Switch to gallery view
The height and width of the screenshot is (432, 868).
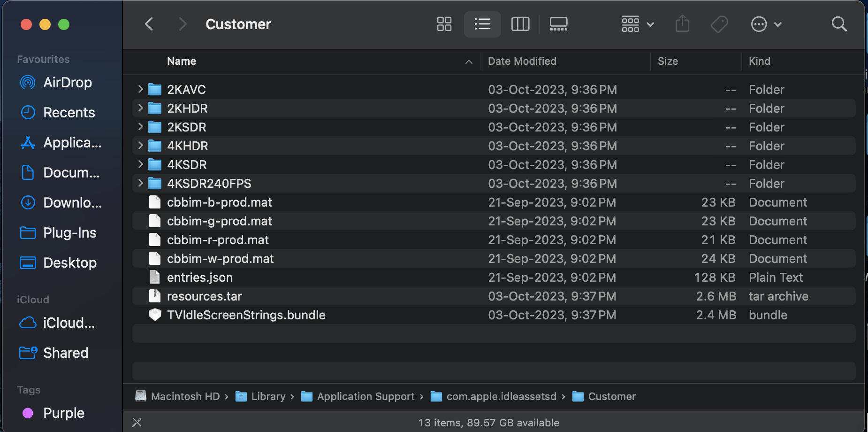[x=558, y=24]
